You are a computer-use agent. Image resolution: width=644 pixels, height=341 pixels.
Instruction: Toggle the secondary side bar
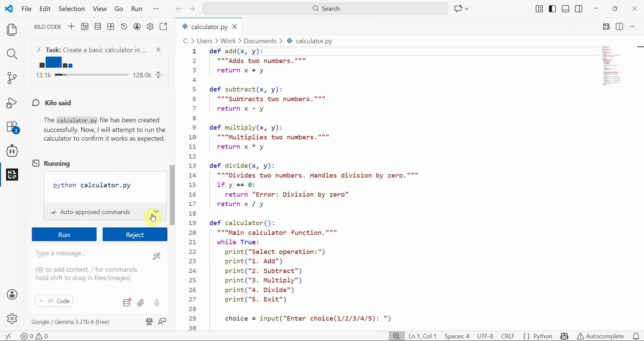(579, 9)
